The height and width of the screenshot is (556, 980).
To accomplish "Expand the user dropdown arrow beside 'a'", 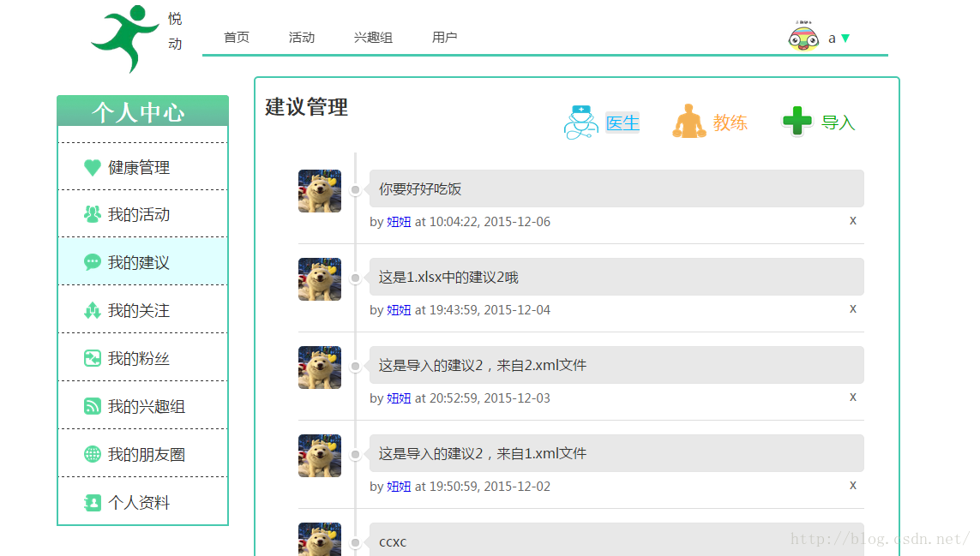I will [x=845, y=38].
